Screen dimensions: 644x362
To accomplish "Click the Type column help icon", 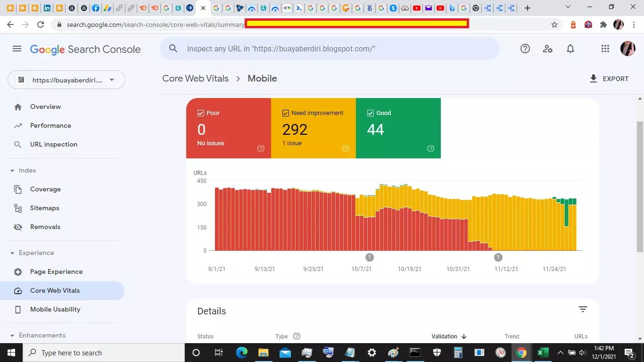I will 297,336.
